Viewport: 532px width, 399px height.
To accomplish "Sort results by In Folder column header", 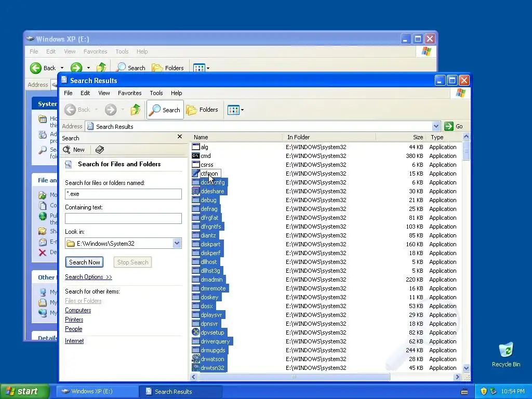I will tap(329, 137).
